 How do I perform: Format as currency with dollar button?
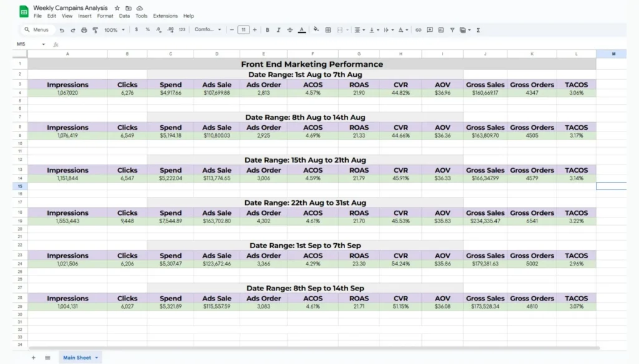[x=137, y=30]
